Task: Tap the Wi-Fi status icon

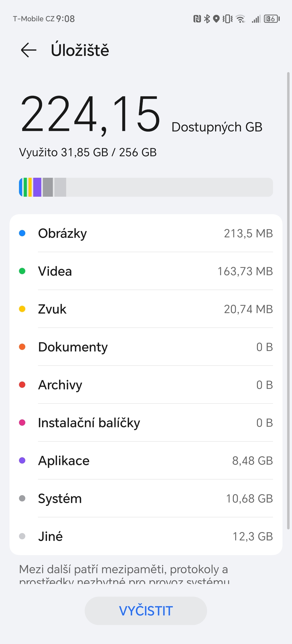Action: click(241, 19)
